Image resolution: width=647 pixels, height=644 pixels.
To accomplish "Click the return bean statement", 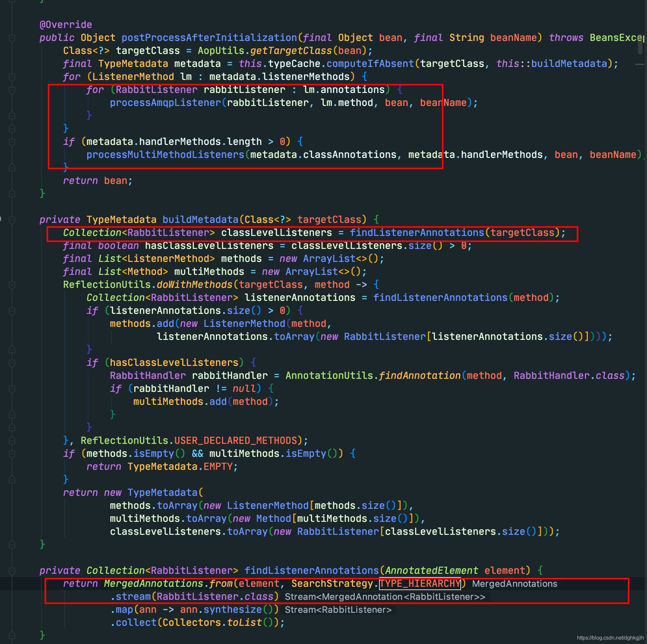I will pos(98,181).
